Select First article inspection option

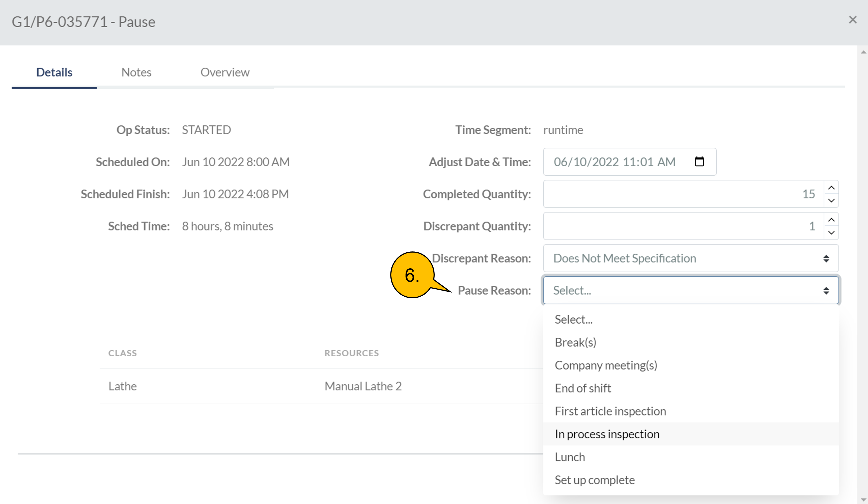610,411
